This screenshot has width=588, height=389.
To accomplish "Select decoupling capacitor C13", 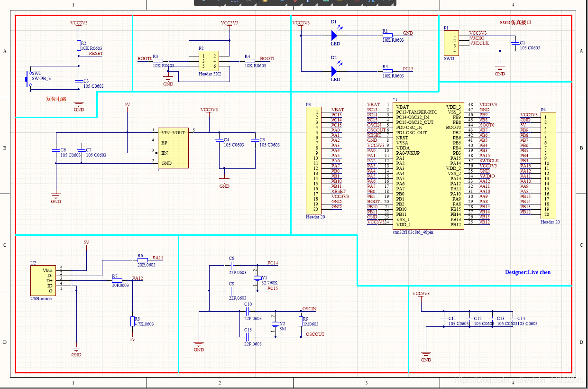I will 492,318.
